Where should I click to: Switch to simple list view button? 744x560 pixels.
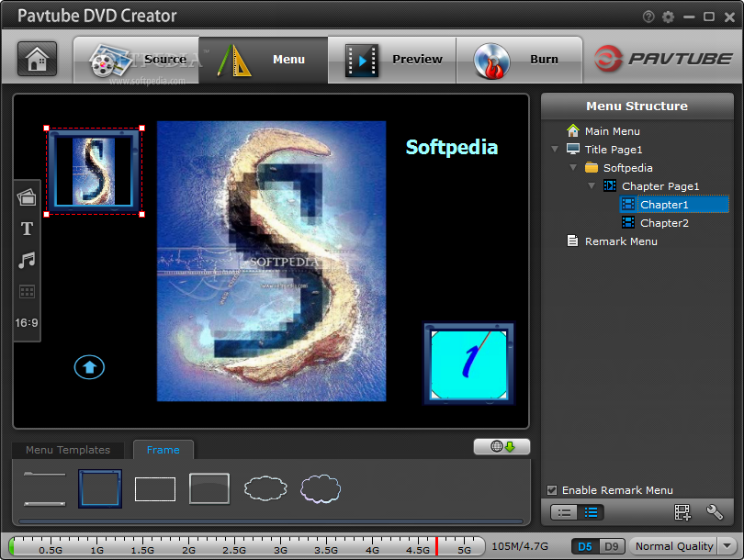[564, 512]
